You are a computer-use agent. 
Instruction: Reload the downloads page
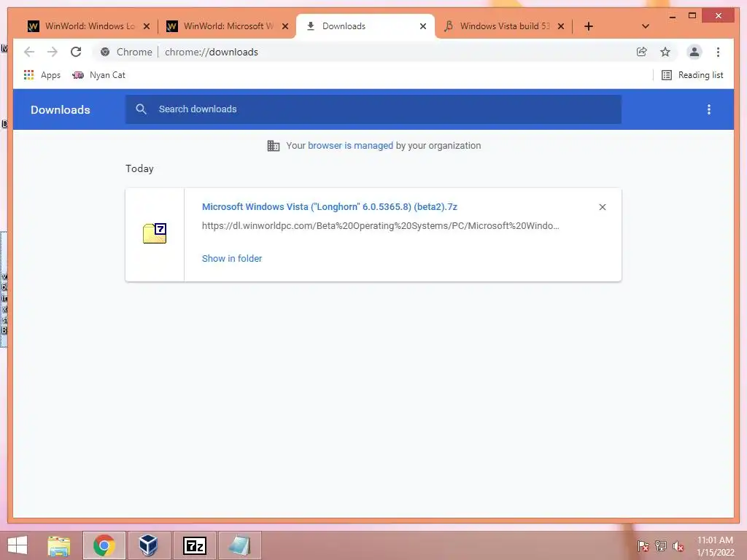pyautogui.click(x=76, y=52)
